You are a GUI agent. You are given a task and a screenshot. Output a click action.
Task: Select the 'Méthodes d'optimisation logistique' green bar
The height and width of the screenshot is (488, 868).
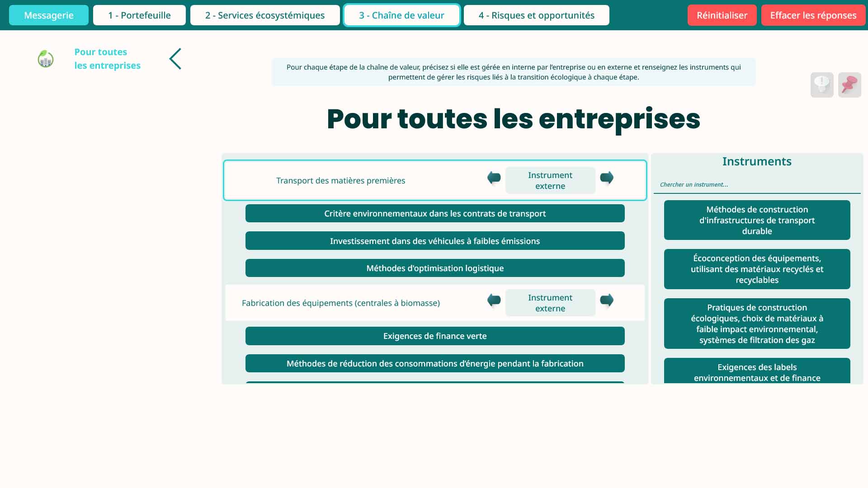point(434,267)
